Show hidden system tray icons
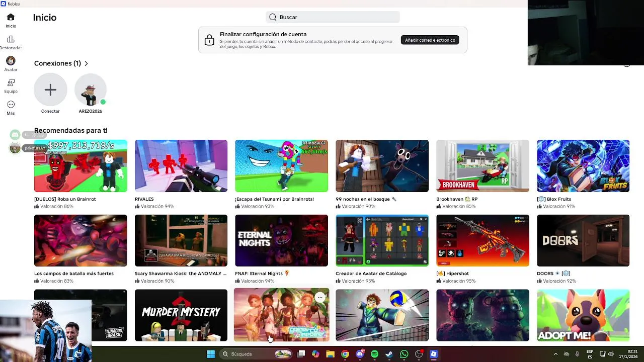This screenshot has width=644, height=362. coord(555,354)
